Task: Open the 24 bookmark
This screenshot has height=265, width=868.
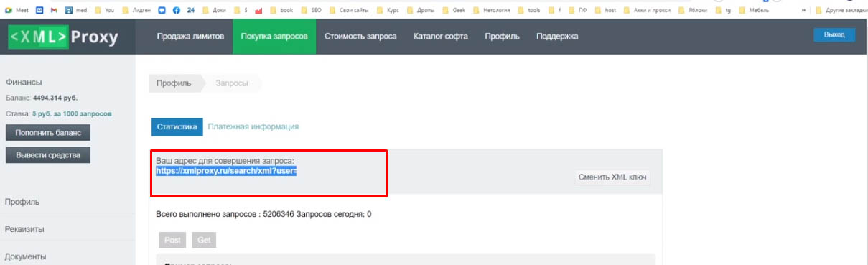Action: pos(190,11)
